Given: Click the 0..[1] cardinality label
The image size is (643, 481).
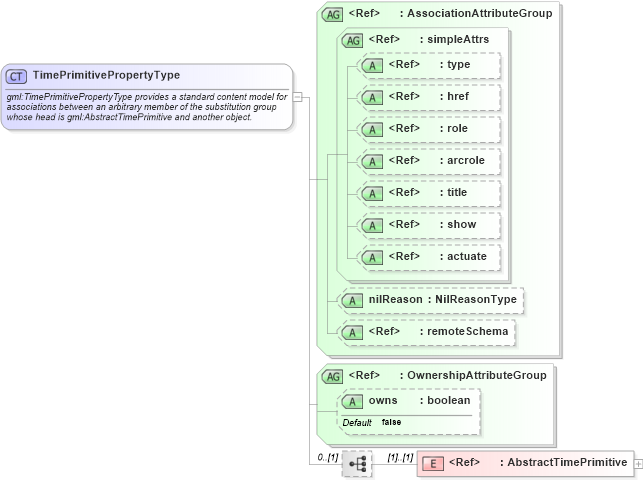Looking at the screenshot, I should [x=328, y=457].
